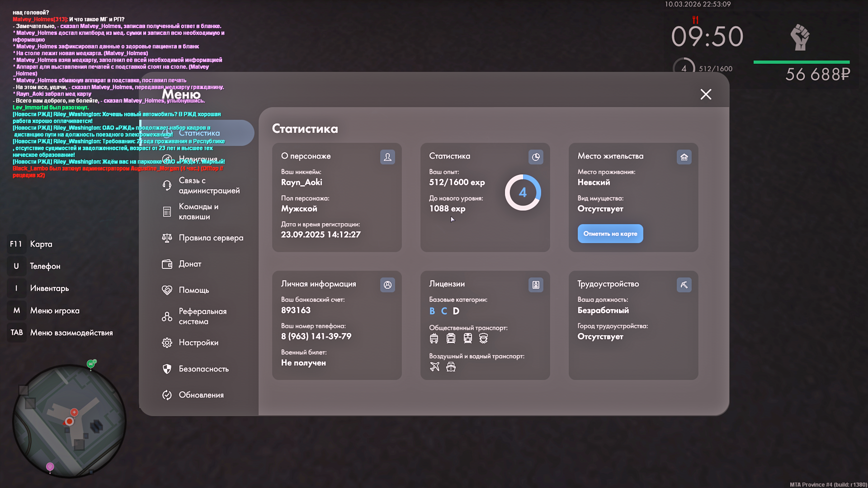Click the license category B letter
Image resolution: width=868 pixels, height=488 pixels.
coord(432,311)
